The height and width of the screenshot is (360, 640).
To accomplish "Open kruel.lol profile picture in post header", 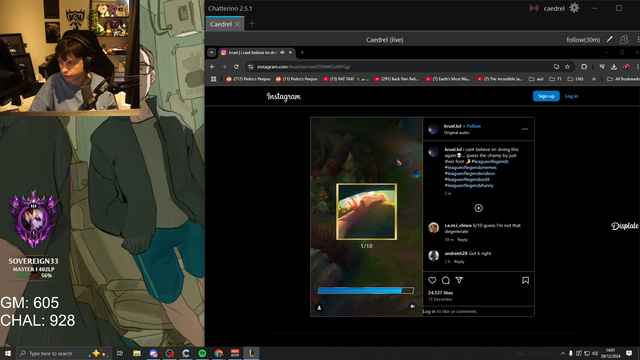I will (x=433, y=129).
